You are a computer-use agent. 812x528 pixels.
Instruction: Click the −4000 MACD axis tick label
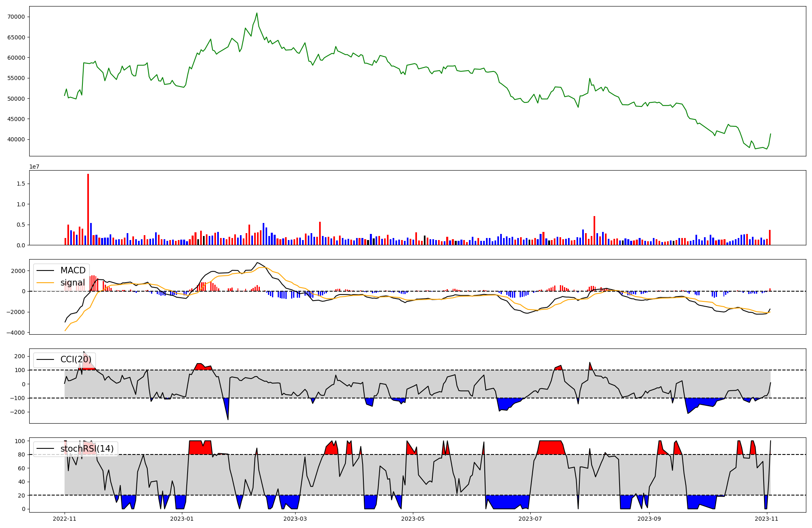[15, 333]
